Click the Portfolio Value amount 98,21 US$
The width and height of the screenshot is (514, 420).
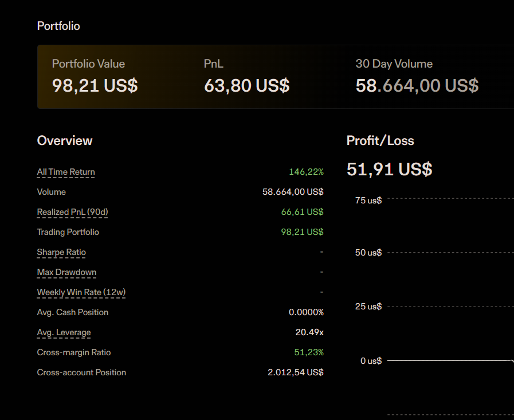click(x=95, y=85)
